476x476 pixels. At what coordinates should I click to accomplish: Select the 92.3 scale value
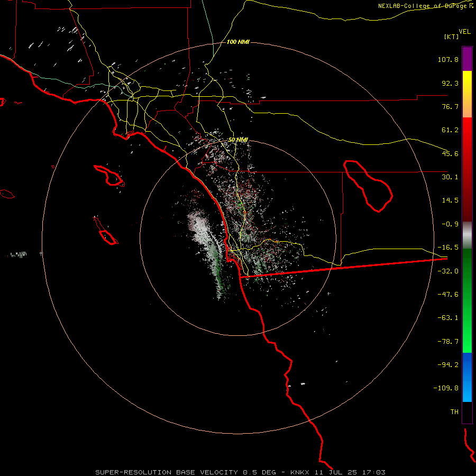pyautogui.click(x=450, y=83)
